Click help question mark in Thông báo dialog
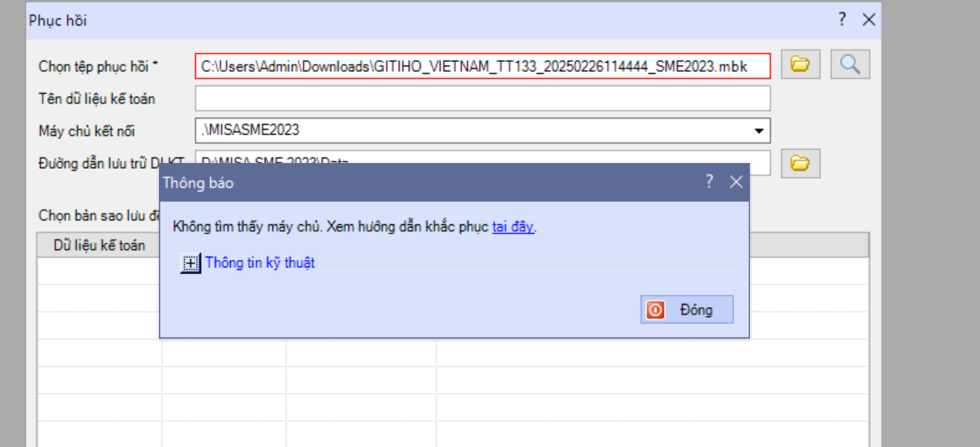This screenshot has height=447, width=980. coord(709,182)
